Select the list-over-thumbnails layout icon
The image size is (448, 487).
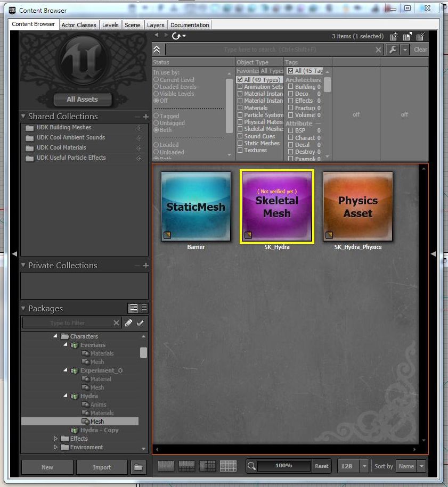186,466
